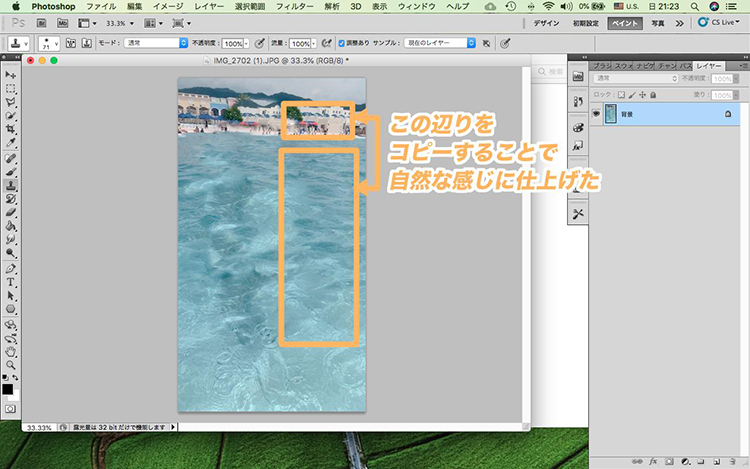Screen dimensions: 750x469
Task: Launch Bridge from application bar
Action: point(42,23)
